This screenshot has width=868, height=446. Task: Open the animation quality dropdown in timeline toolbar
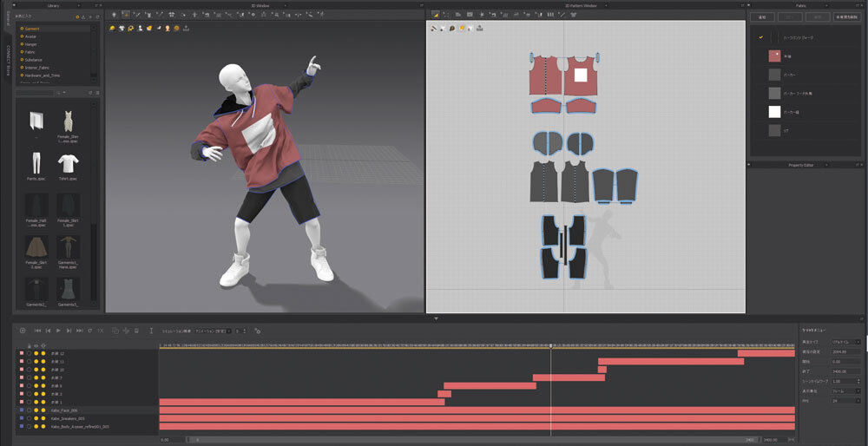pos(214,331)
